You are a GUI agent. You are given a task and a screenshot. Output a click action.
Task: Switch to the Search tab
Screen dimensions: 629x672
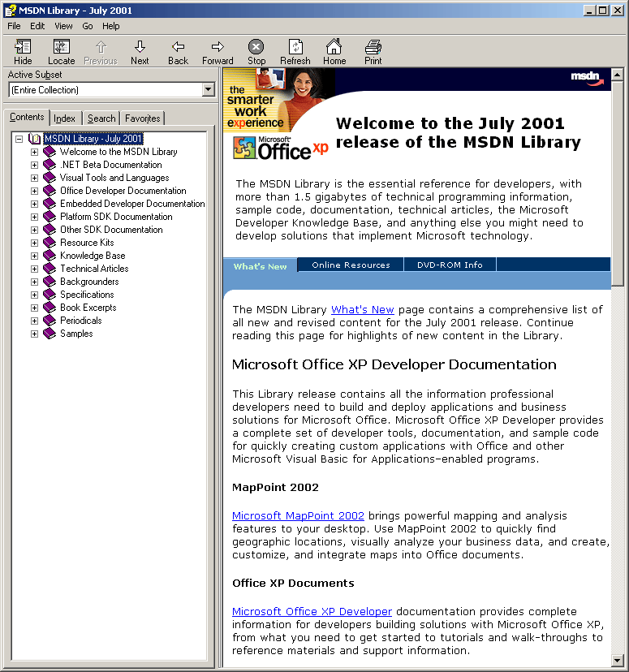click(x=101, y=118)
